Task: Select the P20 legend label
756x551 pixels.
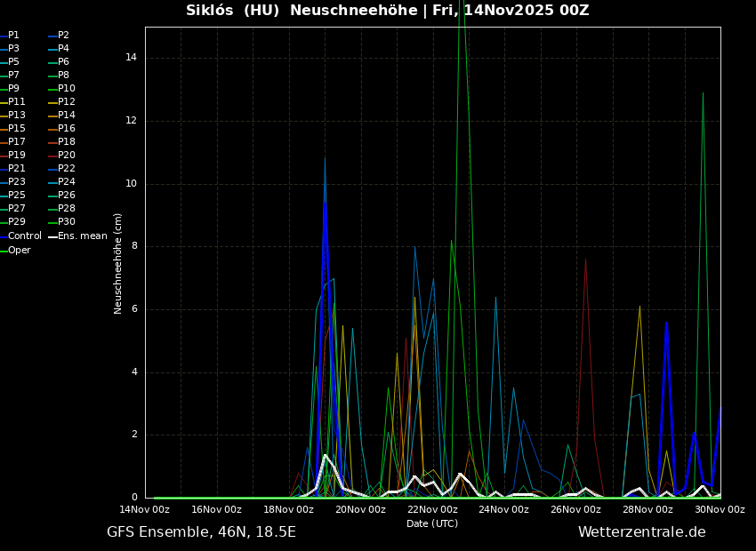Action: coord(66,156)
